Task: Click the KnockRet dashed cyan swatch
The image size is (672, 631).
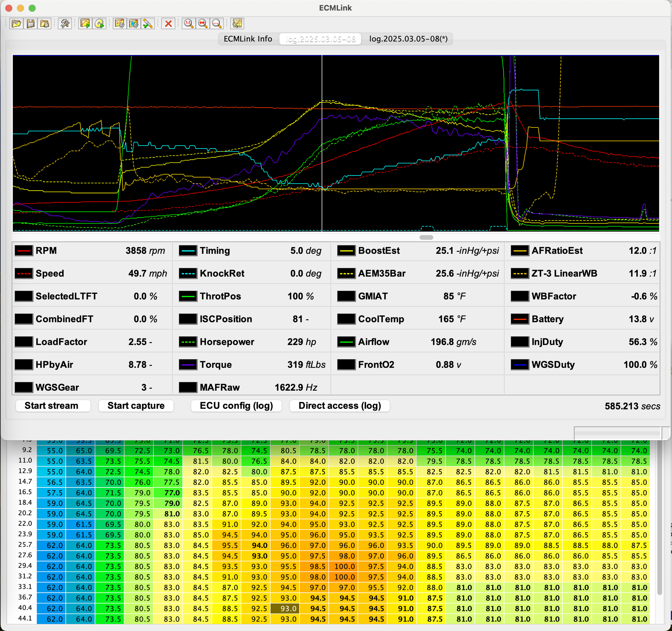Action: [188, 273]
